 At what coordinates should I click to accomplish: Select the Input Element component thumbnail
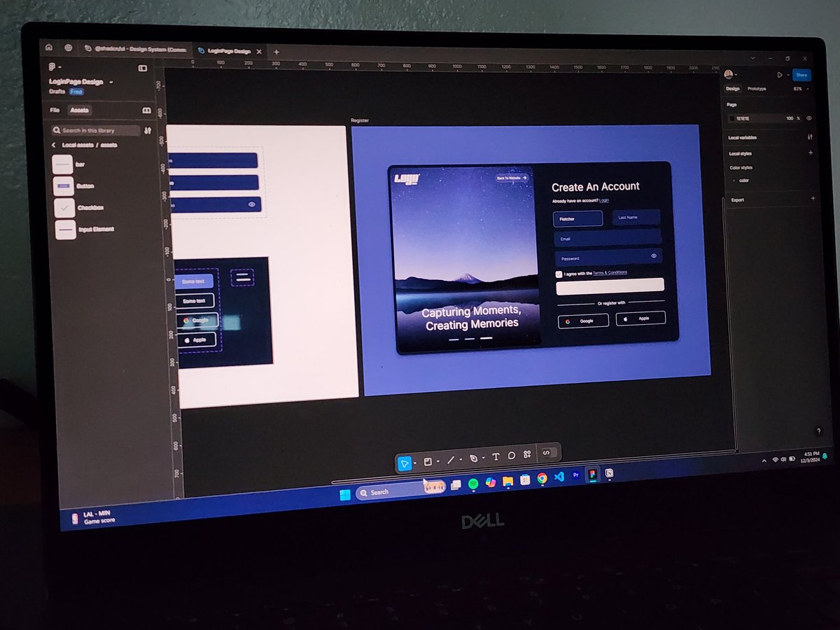point(66,230)
